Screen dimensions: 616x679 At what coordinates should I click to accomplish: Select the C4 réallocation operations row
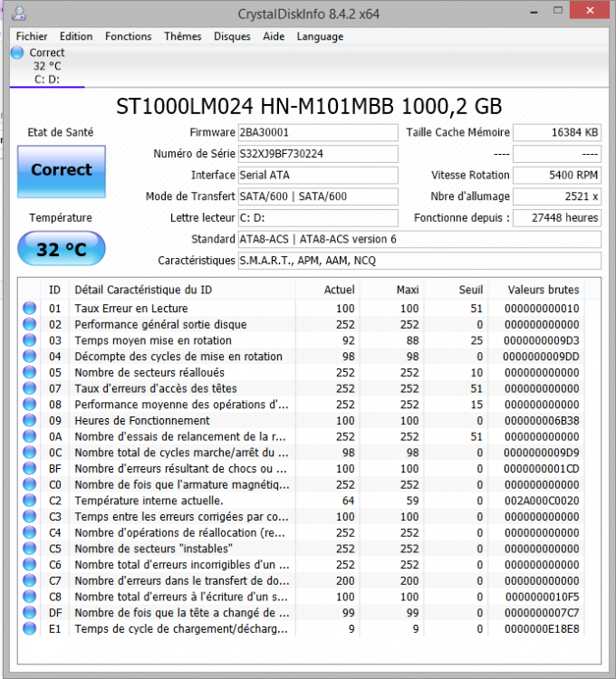pos(181,532)
